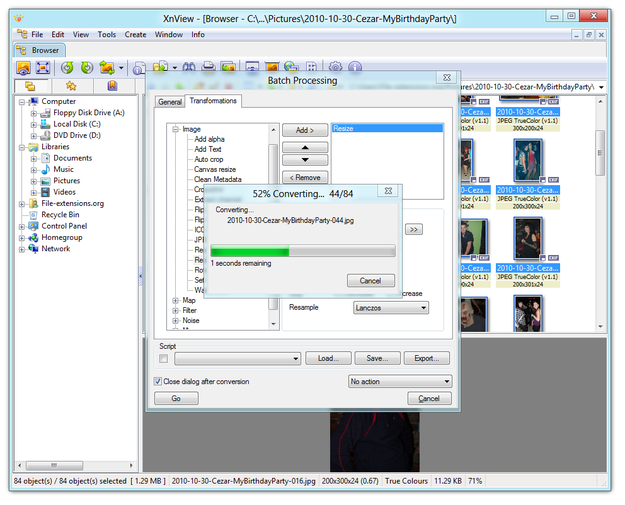Click the Add > button
Image resolution: width=625 pixels, height=505 pixels.
click(305, 130)
